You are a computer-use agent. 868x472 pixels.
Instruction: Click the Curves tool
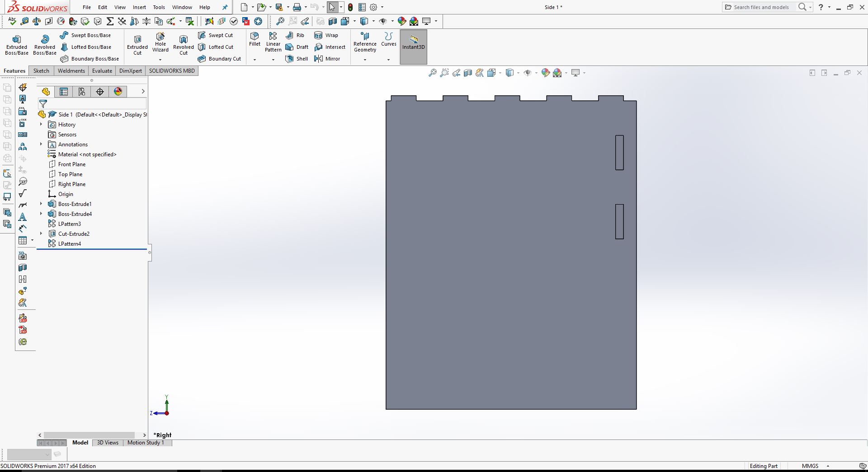coord(389,39)
